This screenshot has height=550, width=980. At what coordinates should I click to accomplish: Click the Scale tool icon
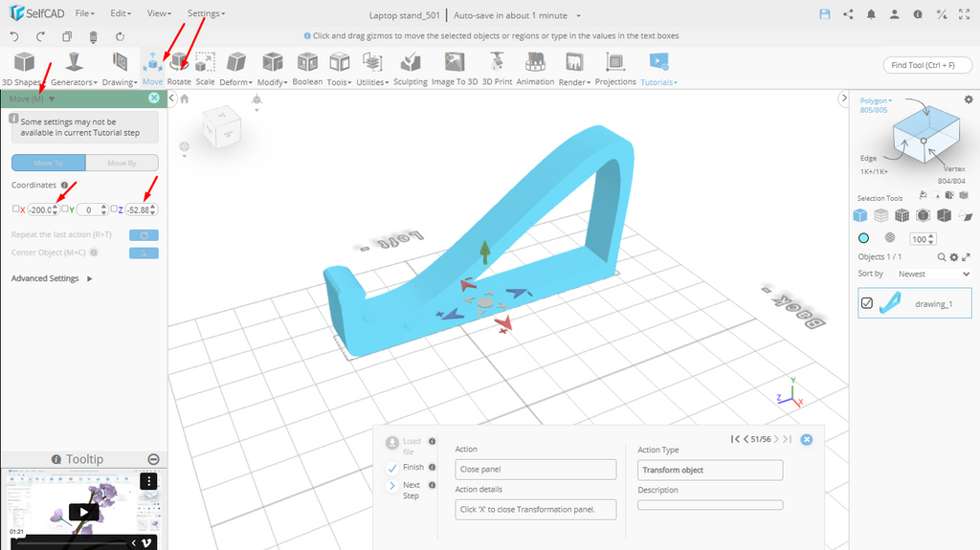[x=205, y=63]
